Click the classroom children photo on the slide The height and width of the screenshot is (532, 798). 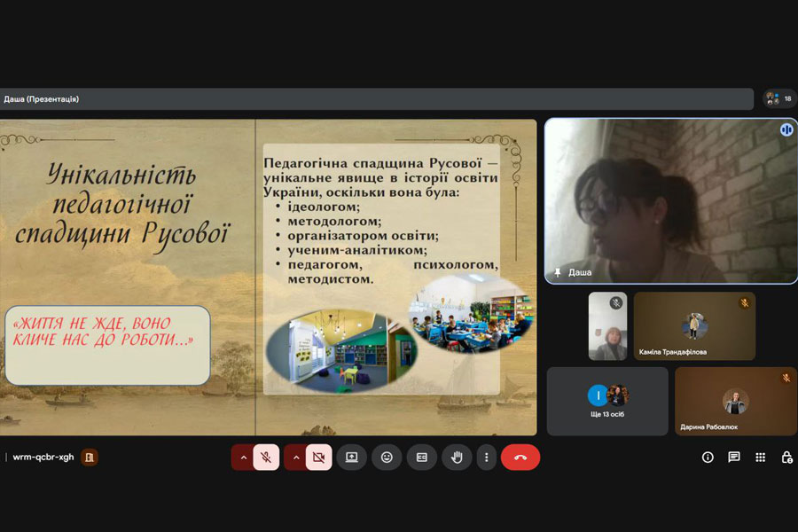[472, 314]
